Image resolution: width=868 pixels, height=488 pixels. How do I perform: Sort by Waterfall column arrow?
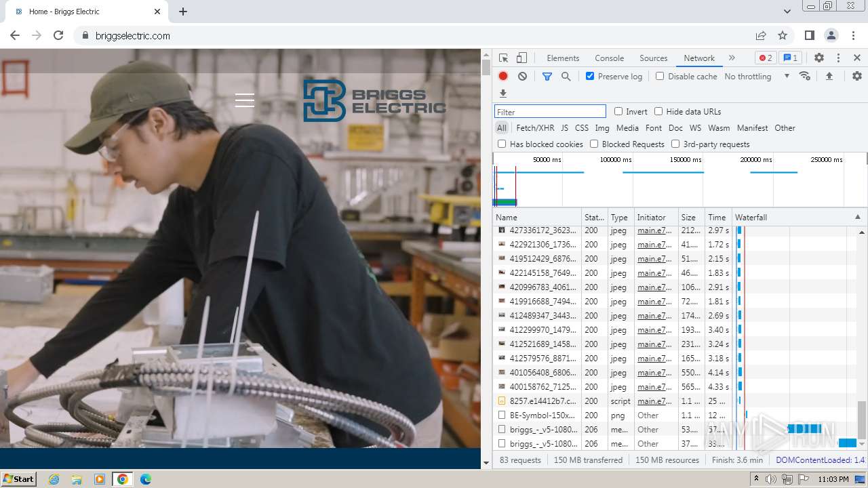[857, 218]
